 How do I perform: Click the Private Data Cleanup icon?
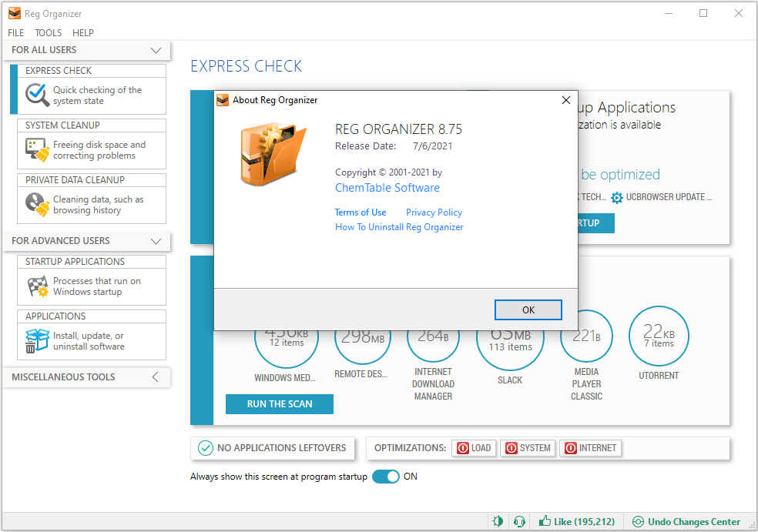click(x=37, y=204)
